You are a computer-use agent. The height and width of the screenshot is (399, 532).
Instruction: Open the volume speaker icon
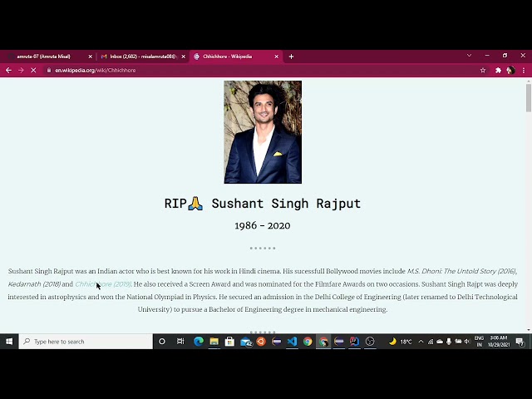(x=467, y=342)
